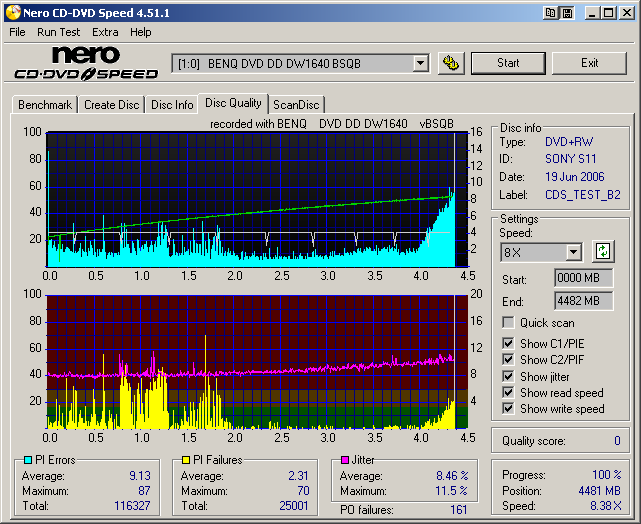Click the yellow PI Failures legend square
The height and width of the screenshot is (524, 641).
click(186, 460)
